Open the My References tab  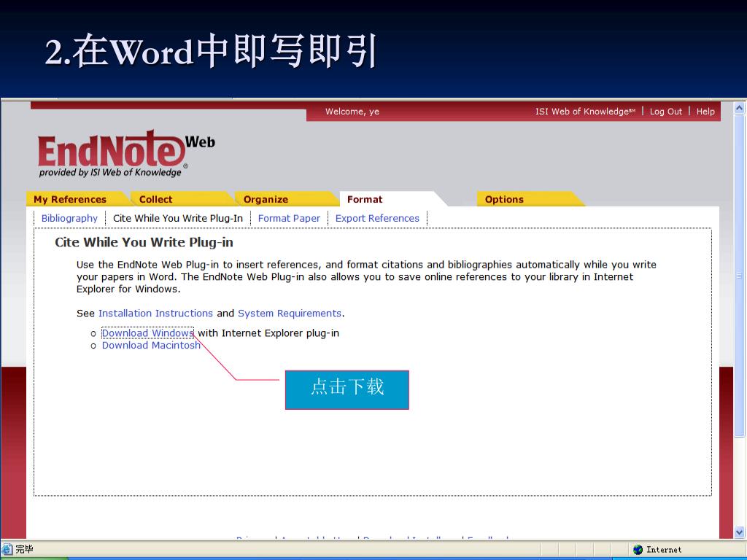point(70,199)
